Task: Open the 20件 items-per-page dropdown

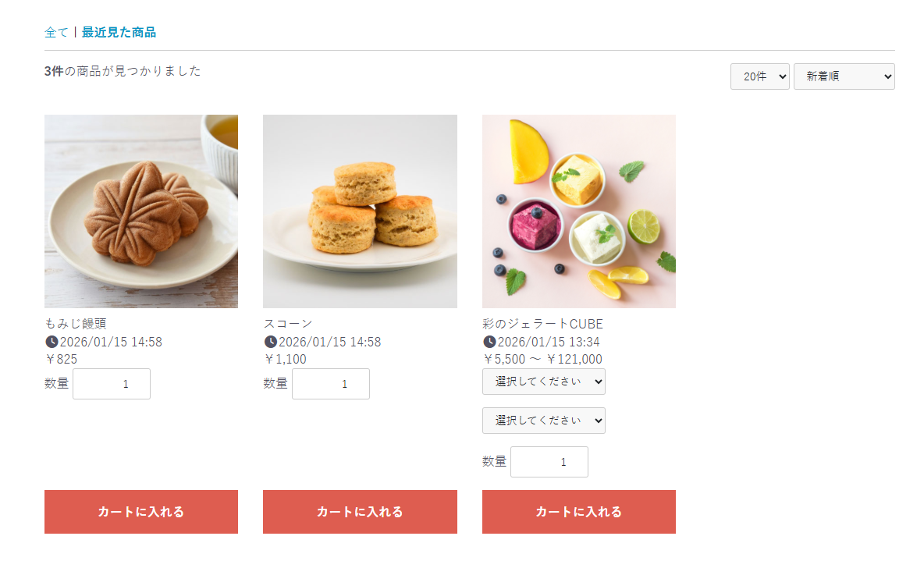Action: [x=759, y=76]
